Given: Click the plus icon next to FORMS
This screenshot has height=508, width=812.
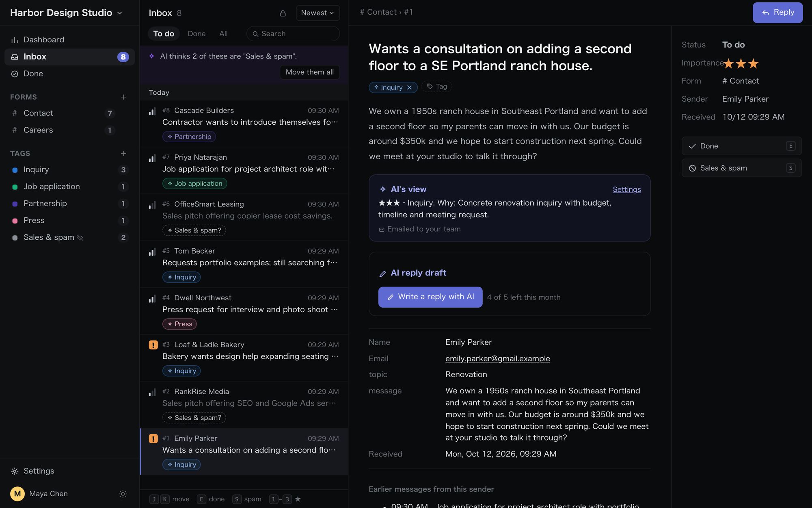Looking at the screenshot, I should click(x=123, y=97).
